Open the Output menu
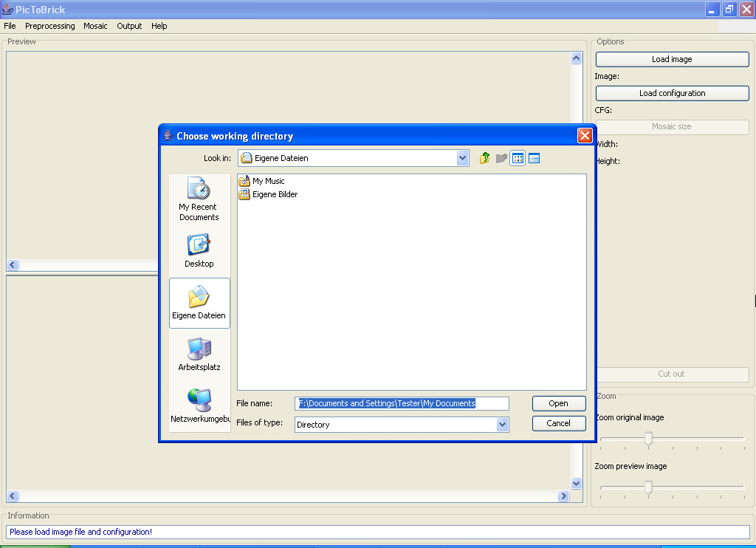 [x=129, y=26]
